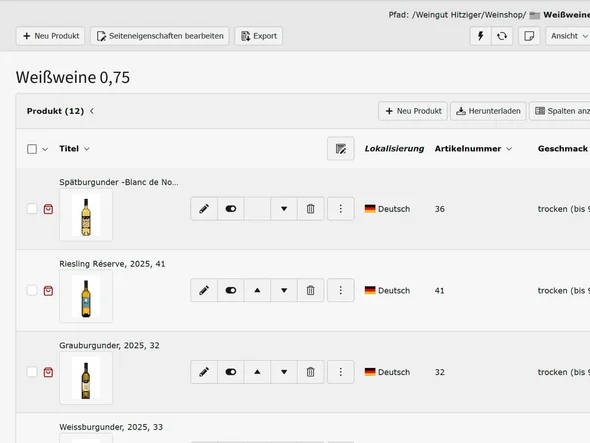Screen dimensions: 590x443
Task: Open the Spätburgunder bottle thumbnail
Action: click(86, 215)
